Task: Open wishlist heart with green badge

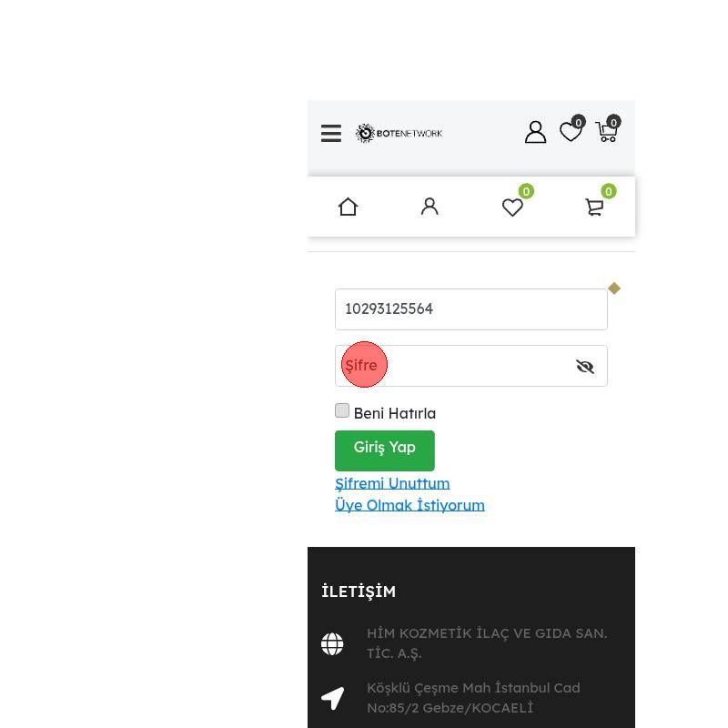Action: coord(517,201)
